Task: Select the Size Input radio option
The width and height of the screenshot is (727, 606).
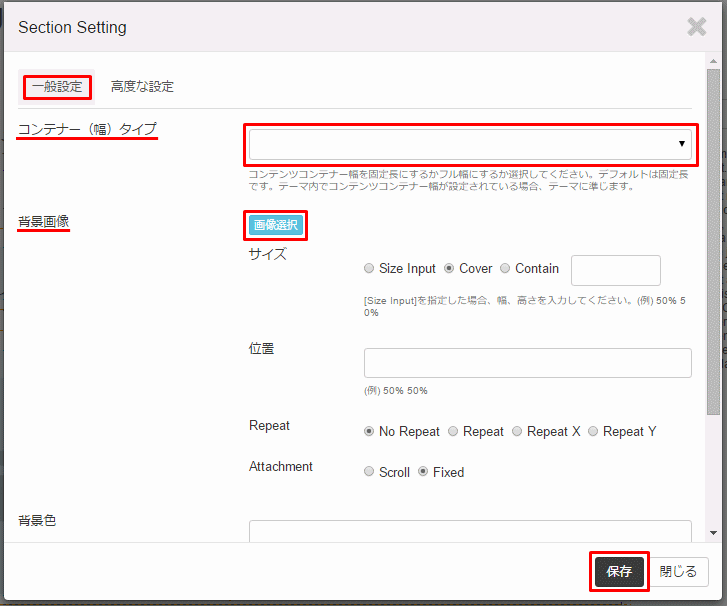Action: pos(369,268)
